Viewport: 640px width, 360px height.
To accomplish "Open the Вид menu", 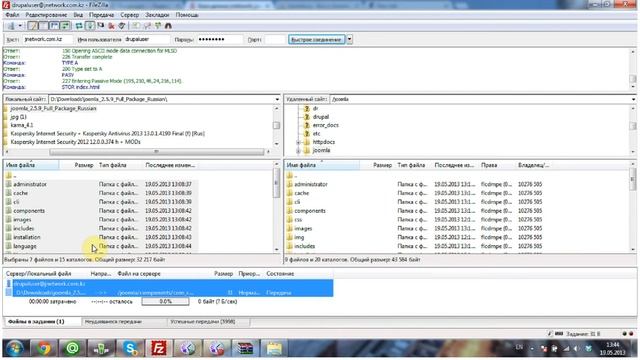I will point(78,15).
